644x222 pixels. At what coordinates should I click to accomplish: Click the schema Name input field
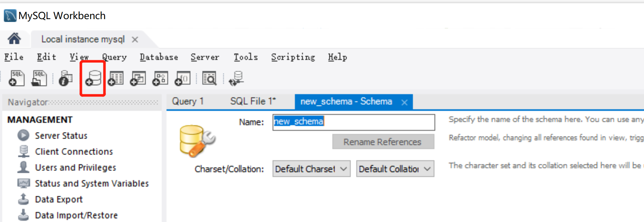pyautogui.click(x=354, y=122)
